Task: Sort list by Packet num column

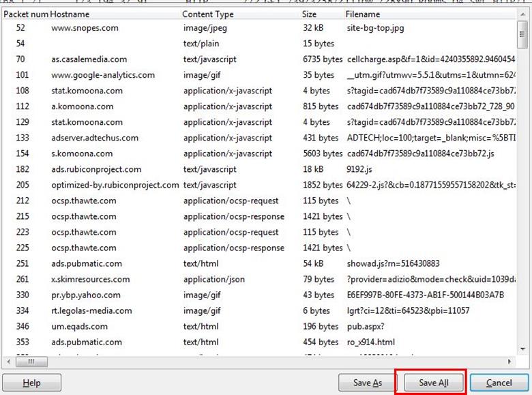Action: 25,14
